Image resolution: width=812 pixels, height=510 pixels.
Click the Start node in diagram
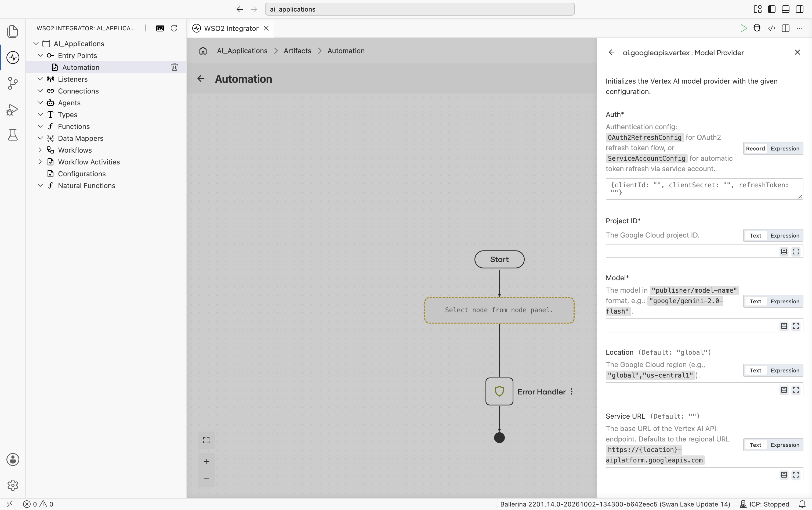(x=499, y=259)
